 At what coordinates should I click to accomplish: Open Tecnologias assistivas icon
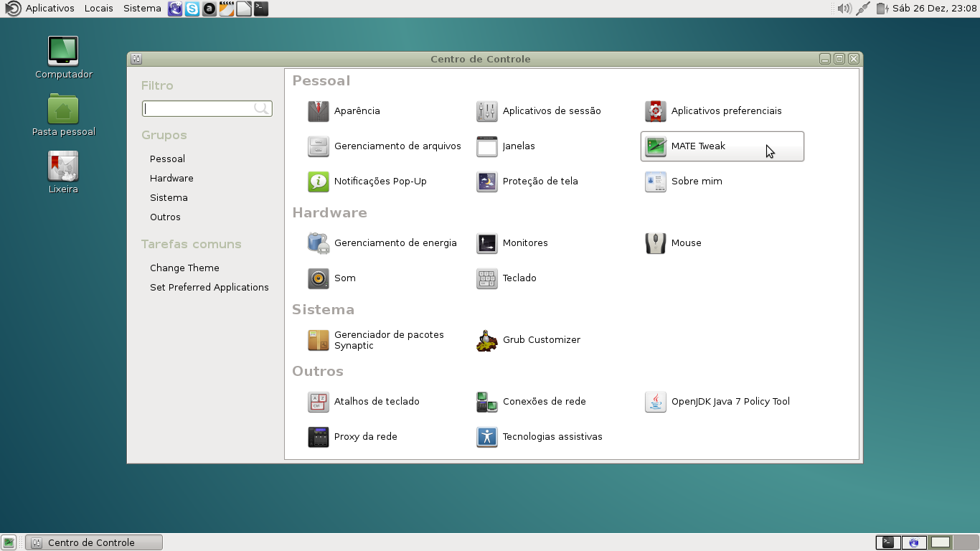click(487, 437)
